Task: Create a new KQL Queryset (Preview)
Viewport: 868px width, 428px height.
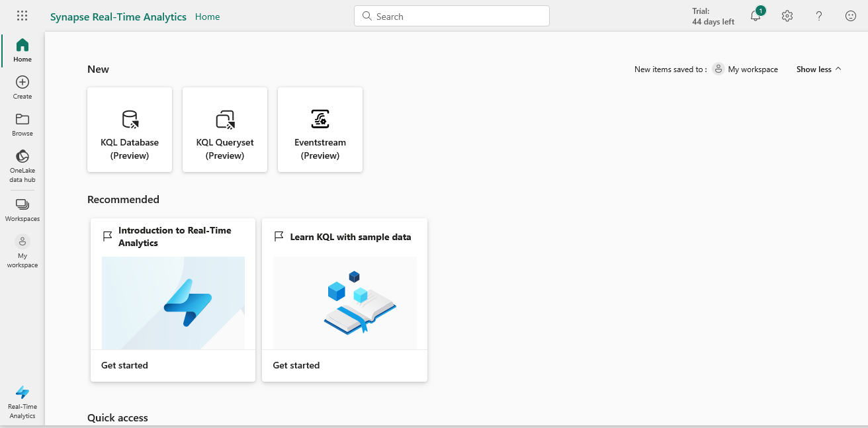Action: point(225,130)
